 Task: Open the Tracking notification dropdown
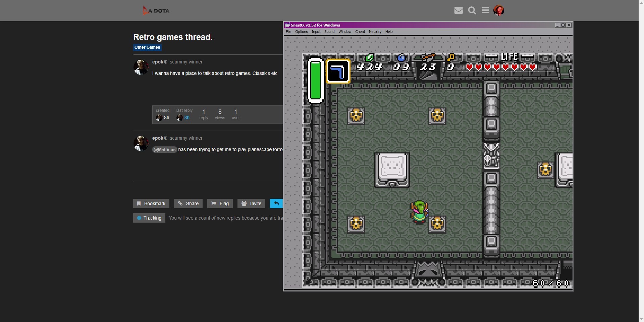point(149,218)
